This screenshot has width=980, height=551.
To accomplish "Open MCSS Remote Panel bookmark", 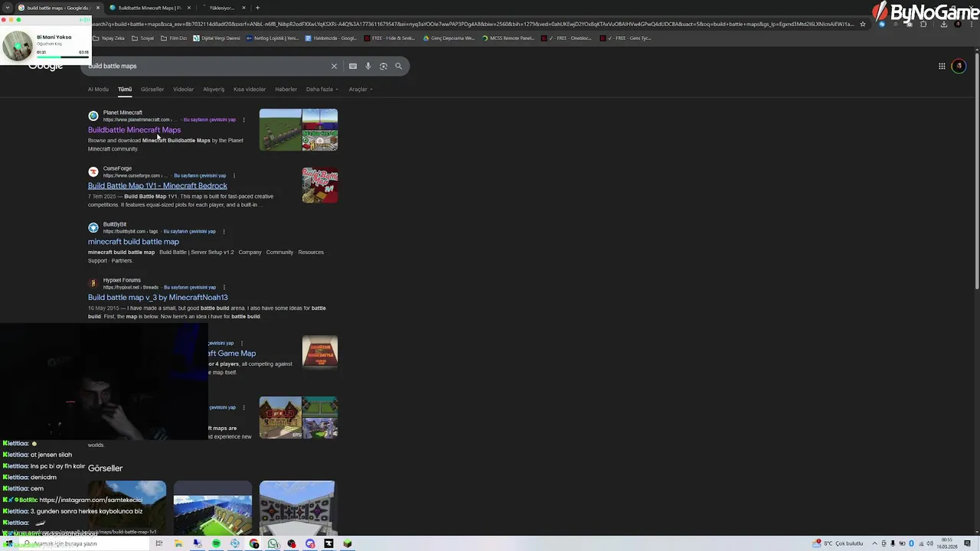I will 508,37.
